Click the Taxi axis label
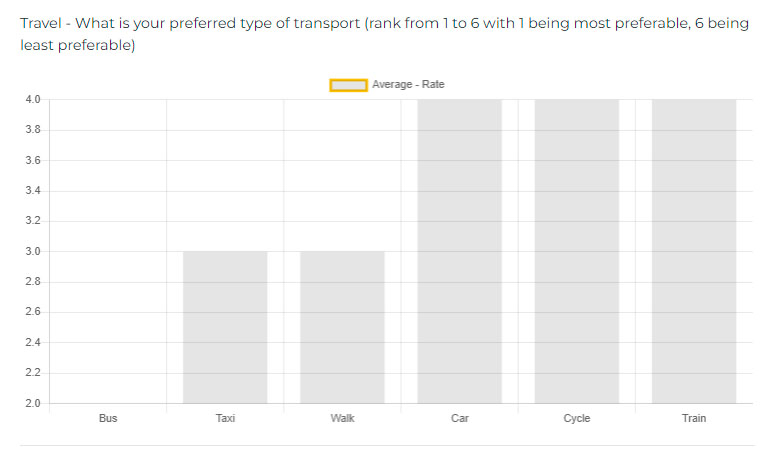Screen dimensions: 769x458 [x=225, y=418]
